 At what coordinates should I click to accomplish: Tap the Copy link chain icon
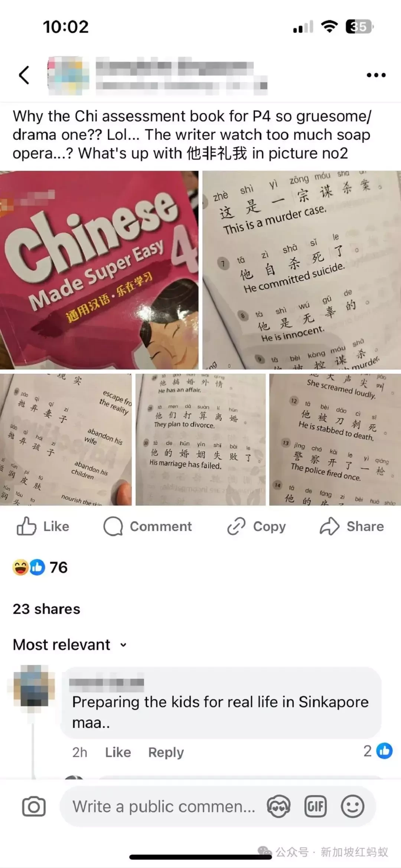coord(237,526)
